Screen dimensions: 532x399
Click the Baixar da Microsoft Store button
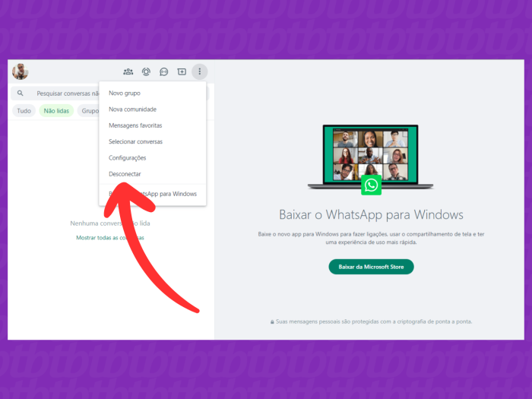tap(371, 267)
